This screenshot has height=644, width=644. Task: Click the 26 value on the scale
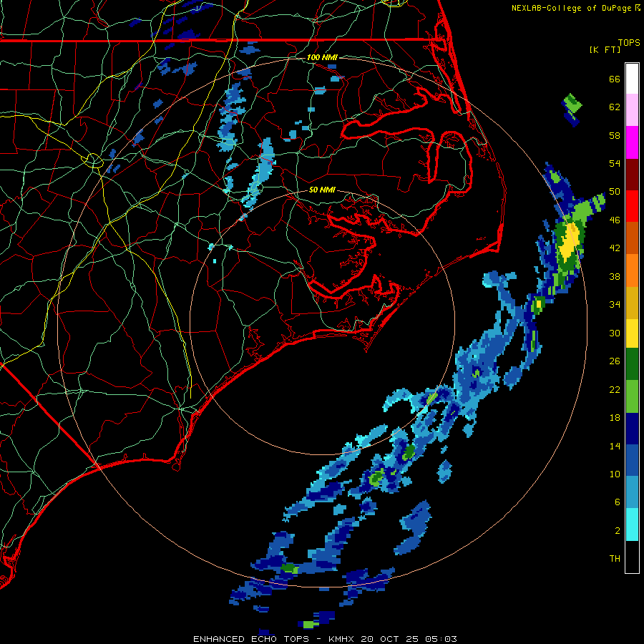(x=615, y=361)
